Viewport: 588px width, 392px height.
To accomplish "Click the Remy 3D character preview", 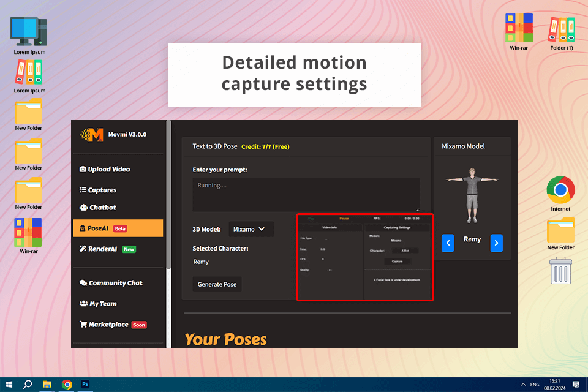I will [472, 195].
